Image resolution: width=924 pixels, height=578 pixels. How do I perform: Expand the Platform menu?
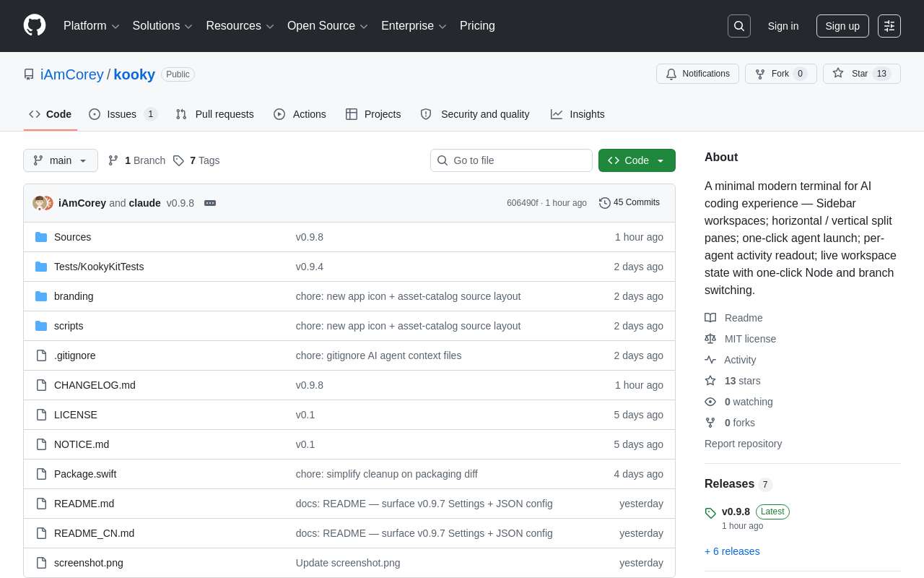[92, 26]
